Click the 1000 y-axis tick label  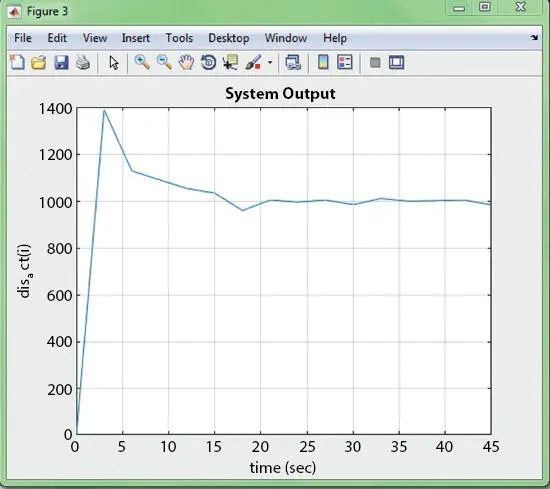coord(55,202)
